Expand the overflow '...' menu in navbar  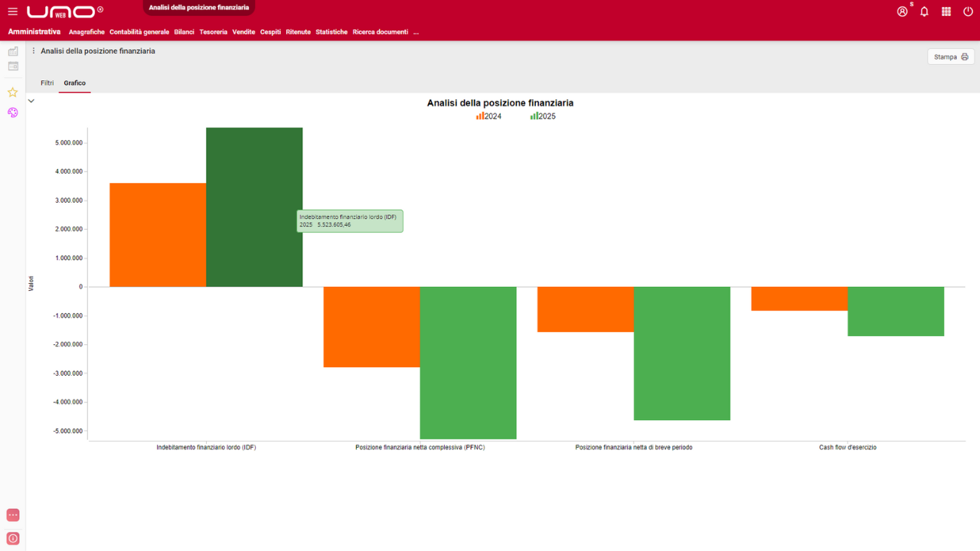[x=416, y=32]
